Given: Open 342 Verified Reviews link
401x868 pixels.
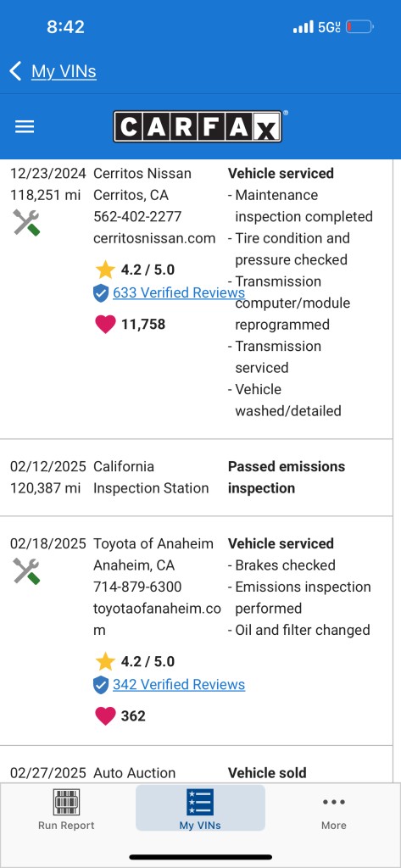Looking at the screenshot, I should pos(179,685).
